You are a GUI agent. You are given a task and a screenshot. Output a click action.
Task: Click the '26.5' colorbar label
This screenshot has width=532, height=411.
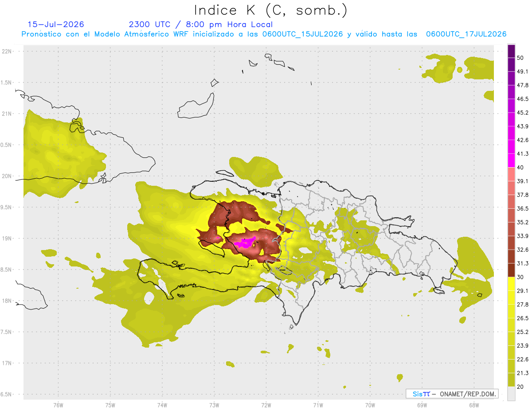click(x=522, y=318)
